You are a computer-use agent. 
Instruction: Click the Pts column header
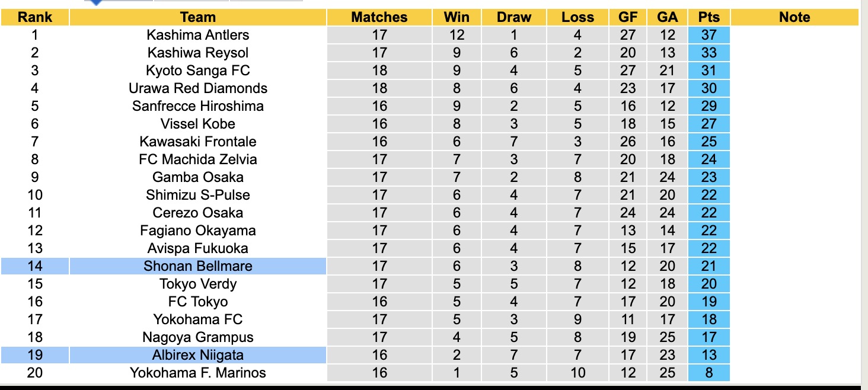coord(709,17)
